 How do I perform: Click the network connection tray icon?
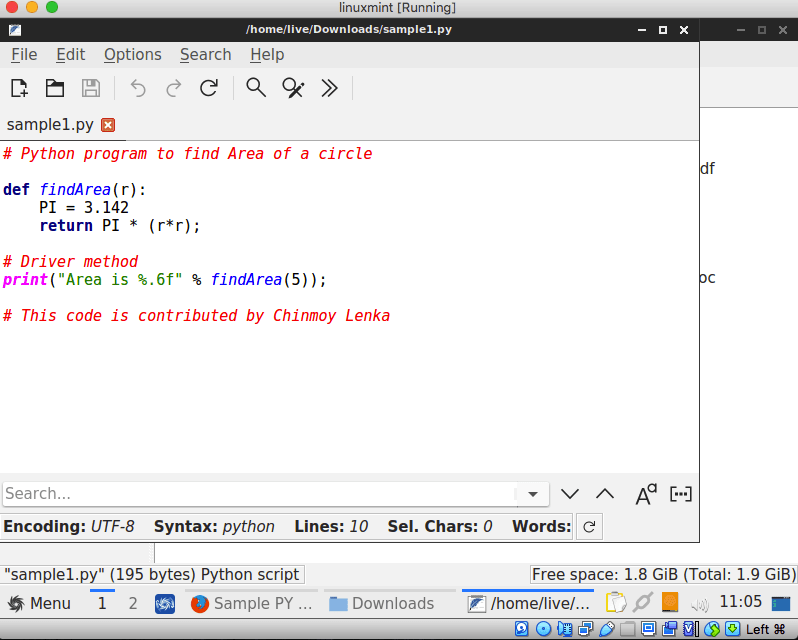pos(643,603)
